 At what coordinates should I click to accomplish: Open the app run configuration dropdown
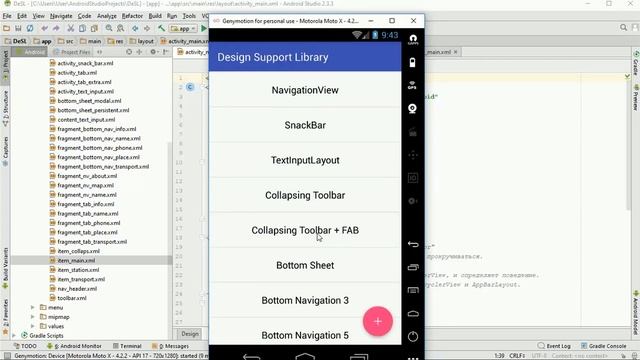(x=183, y=29)
